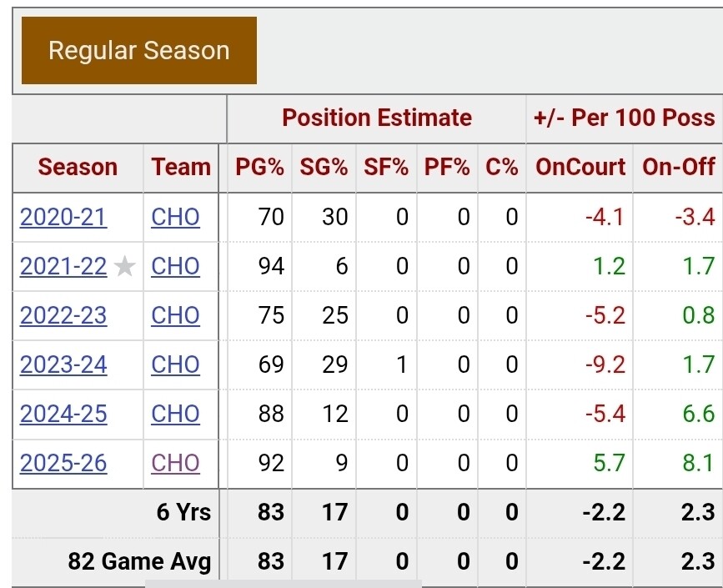Open the 2021-22 season link
Viewport: 723px width, 588px height.
coord(63,267)
